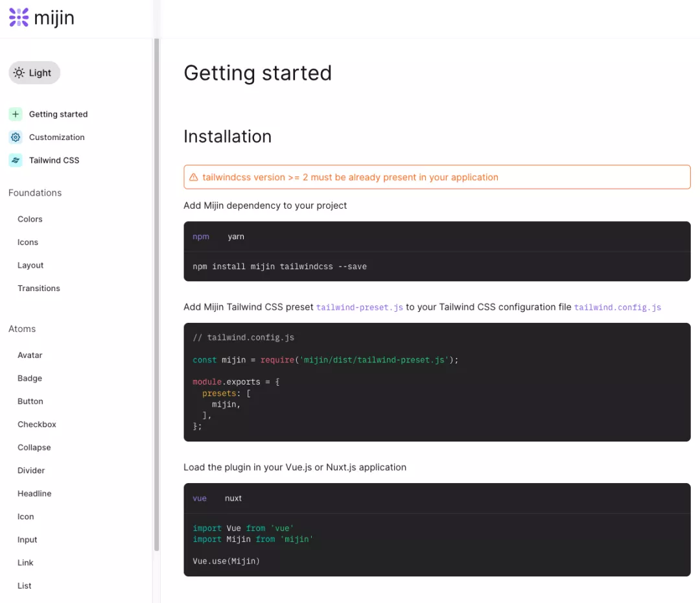Viewport: 700px width, 603px height.
Task: Open the List component page
Action: 25,586
